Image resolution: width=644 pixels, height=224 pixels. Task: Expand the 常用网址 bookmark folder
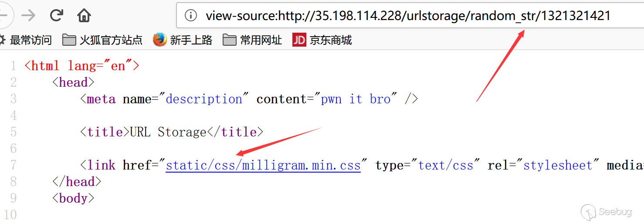(x=252, y=40)
